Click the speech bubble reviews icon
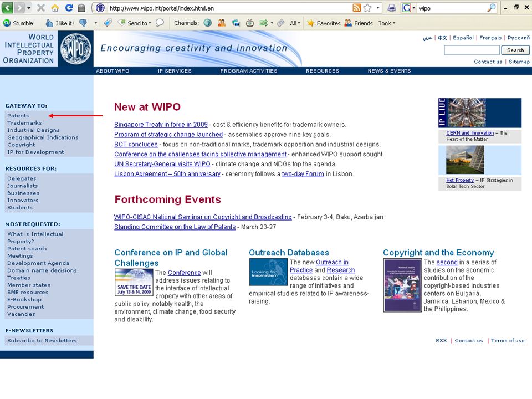Image resolution: width=532 pixels, height=399 pixels. tap(160, 23)
